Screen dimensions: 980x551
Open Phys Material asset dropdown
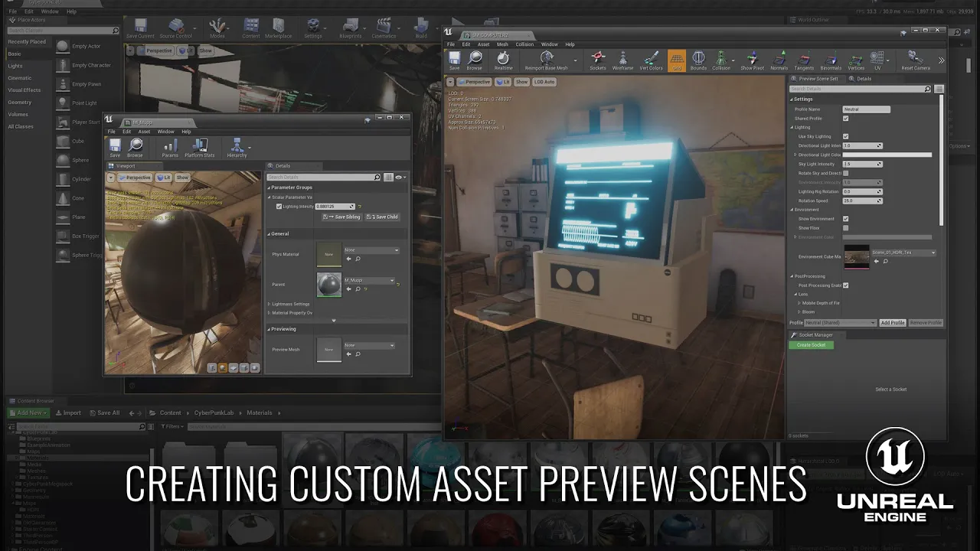[x=371, y=250]
